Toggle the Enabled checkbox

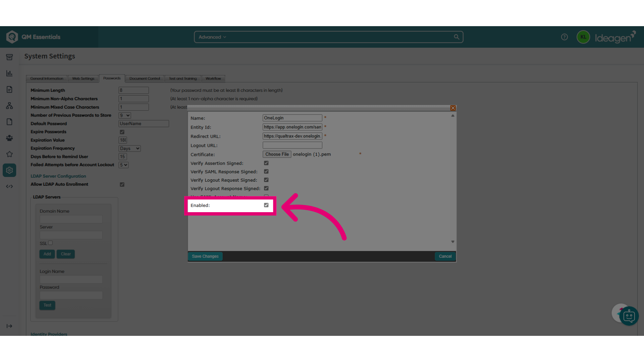tap(266, 205)
